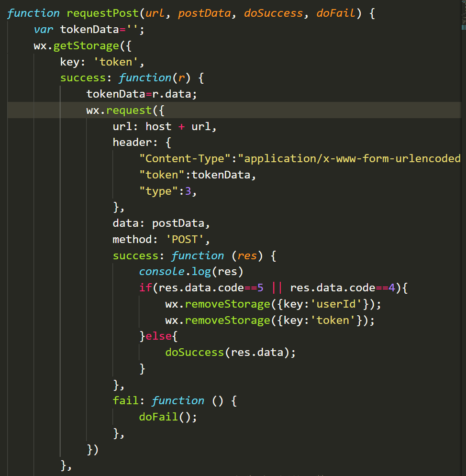Viewport: 466px width, 476px height.
Task: Click the doFail parameter in function signature
Action: [335, 13]
